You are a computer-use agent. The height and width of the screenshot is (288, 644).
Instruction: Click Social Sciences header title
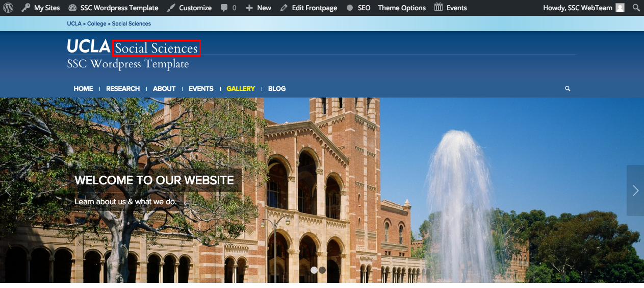point(156,48)
